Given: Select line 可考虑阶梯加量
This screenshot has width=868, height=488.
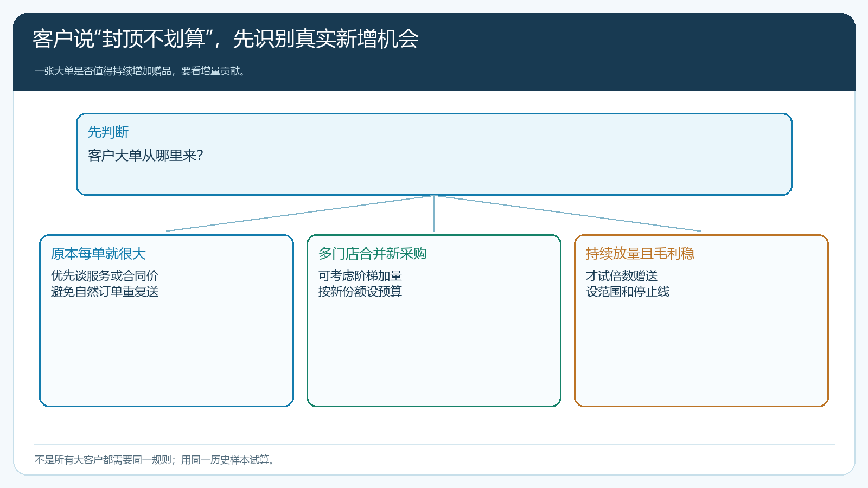Looking at the screenshot, I should click(360, 276).
